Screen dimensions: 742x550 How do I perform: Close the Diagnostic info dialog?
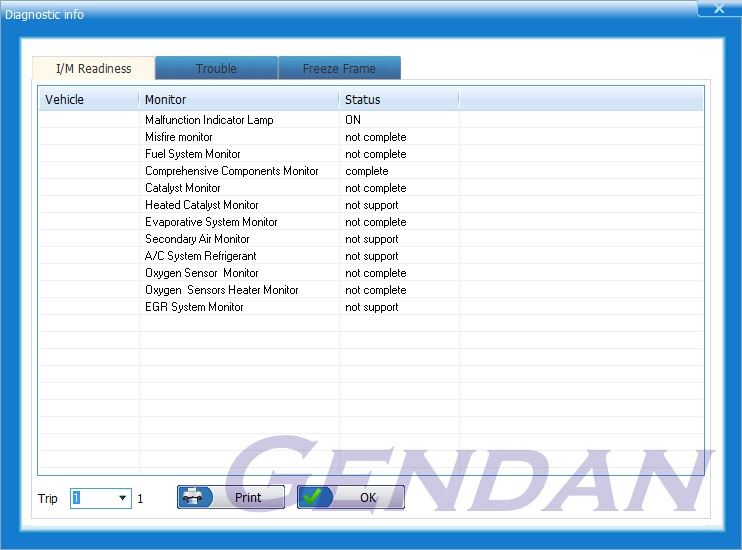tap(718, 8)
